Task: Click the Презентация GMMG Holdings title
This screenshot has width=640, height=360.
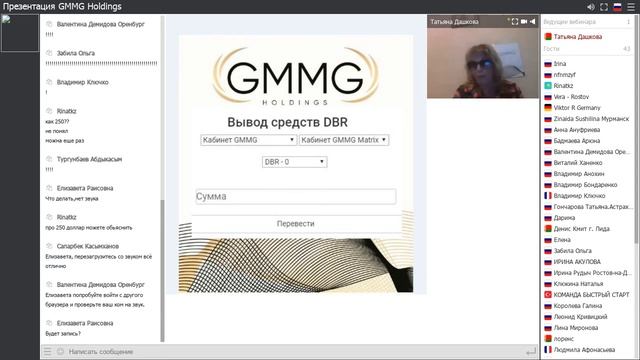Action: point(62,7)
